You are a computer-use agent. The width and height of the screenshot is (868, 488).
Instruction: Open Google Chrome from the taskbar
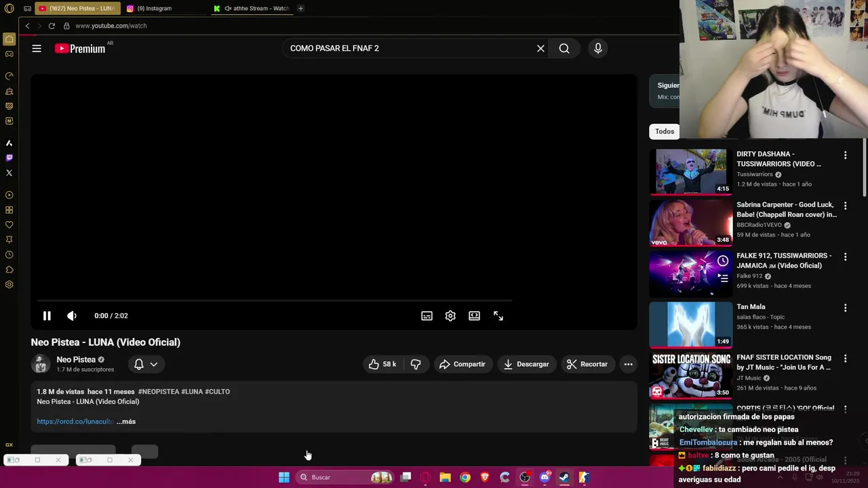coord(465,477)
